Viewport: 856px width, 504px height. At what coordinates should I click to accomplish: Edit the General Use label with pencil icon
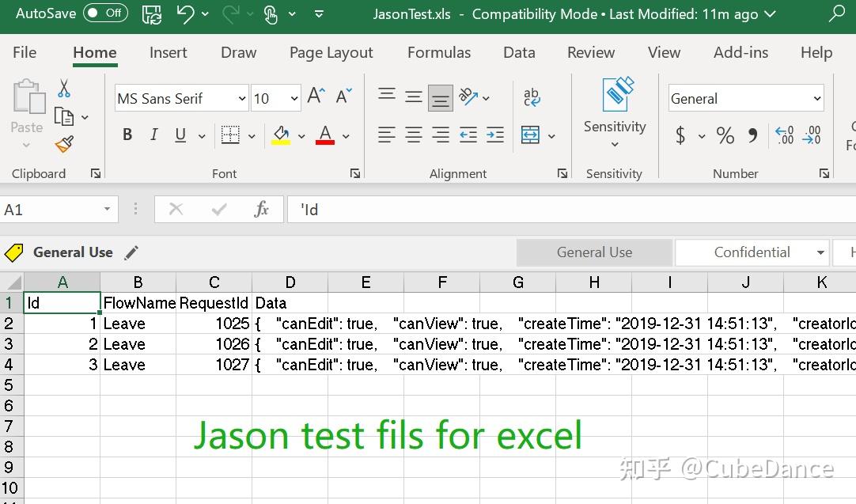(x=131, y=252)
